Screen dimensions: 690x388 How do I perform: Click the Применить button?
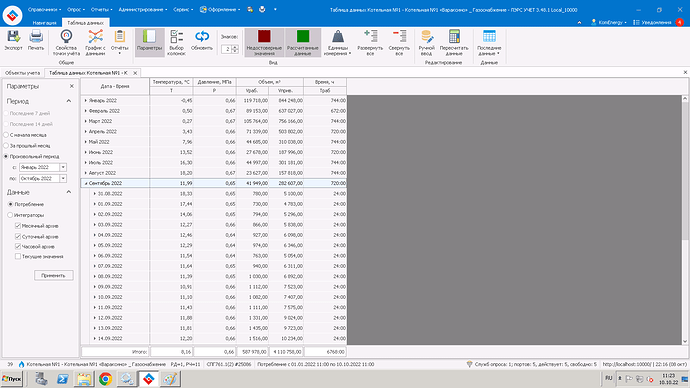[x=53, y=275]
